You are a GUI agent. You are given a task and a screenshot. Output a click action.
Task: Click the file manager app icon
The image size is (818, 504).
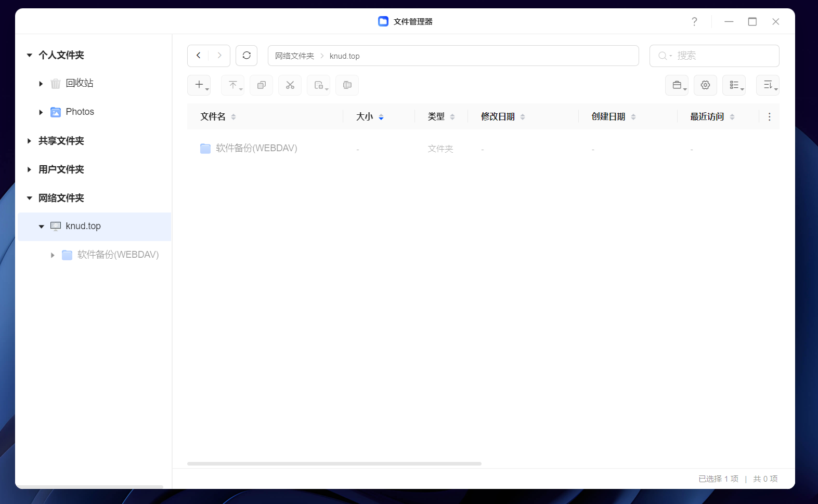pyautogui.click(x=383, y=21)
